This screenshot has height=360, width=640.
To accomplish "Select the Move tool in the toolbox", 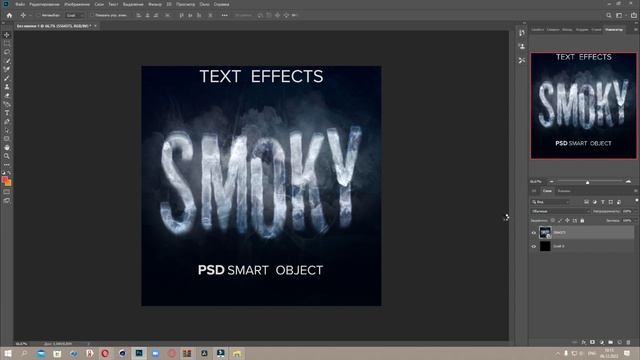I will coord(7,35).
